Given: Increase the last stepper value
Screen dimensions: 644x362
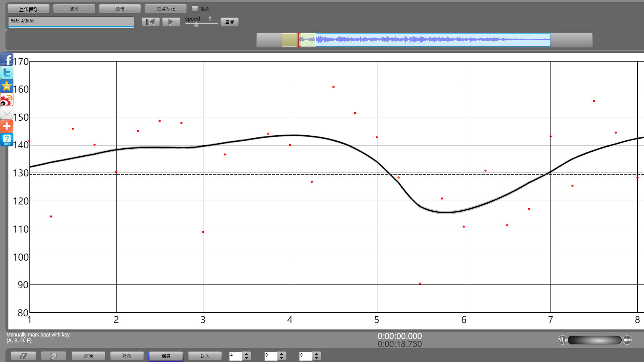Looking at the screenshot, I should [x=317, y=354].
